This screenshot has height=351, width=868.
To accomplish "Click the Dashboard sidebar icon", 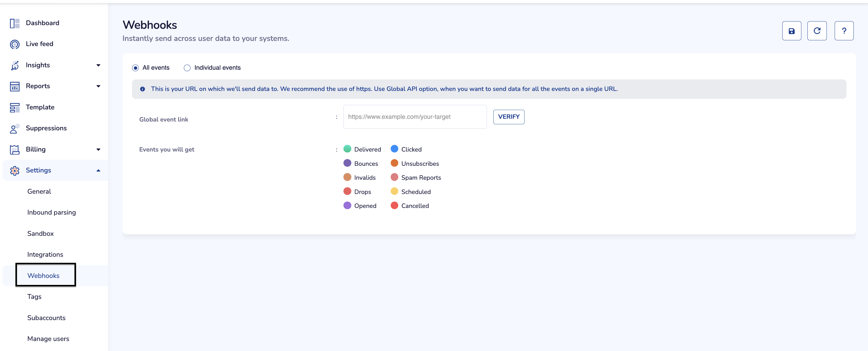I will 15,23.
